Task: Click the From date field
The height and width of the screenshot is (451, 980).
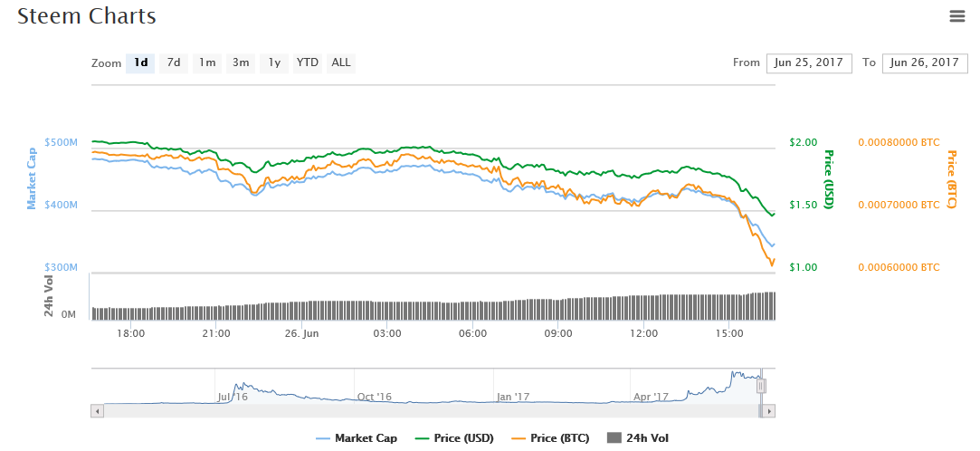Action: coord(809,62)
